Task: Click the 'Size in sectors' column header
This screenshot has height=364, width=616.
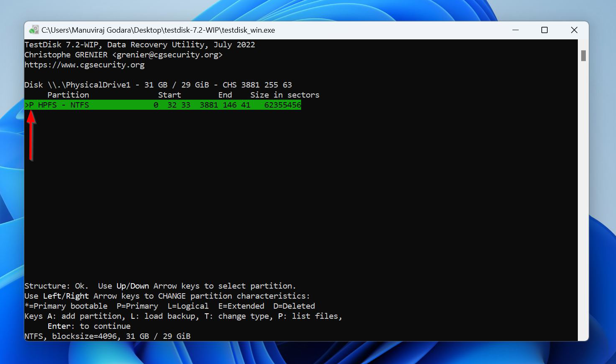Action: (285, 95)
